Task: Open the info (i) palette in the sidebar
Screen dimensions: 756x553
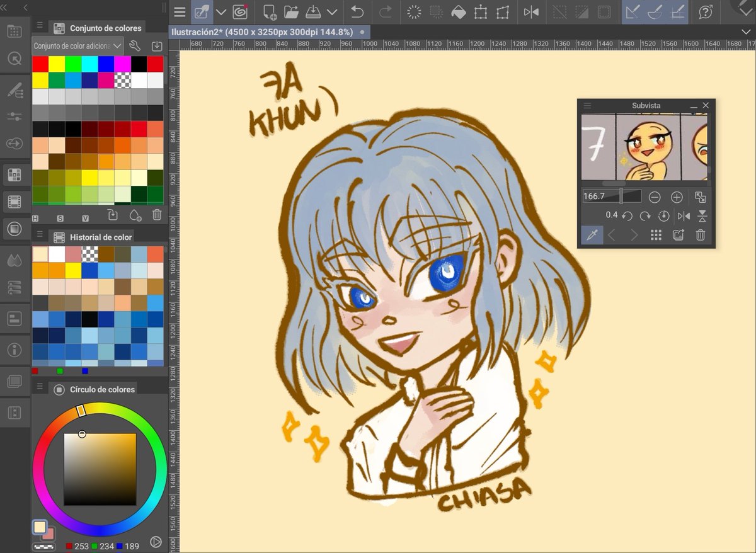Action: [14, 350]
